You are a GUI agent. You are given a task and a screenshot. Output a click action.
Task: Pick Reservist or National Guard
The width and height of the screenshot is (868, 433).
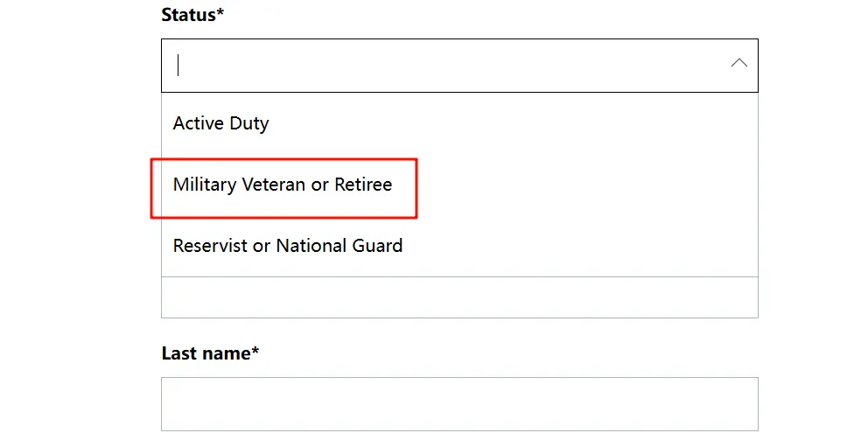click(x=288, y=246)
